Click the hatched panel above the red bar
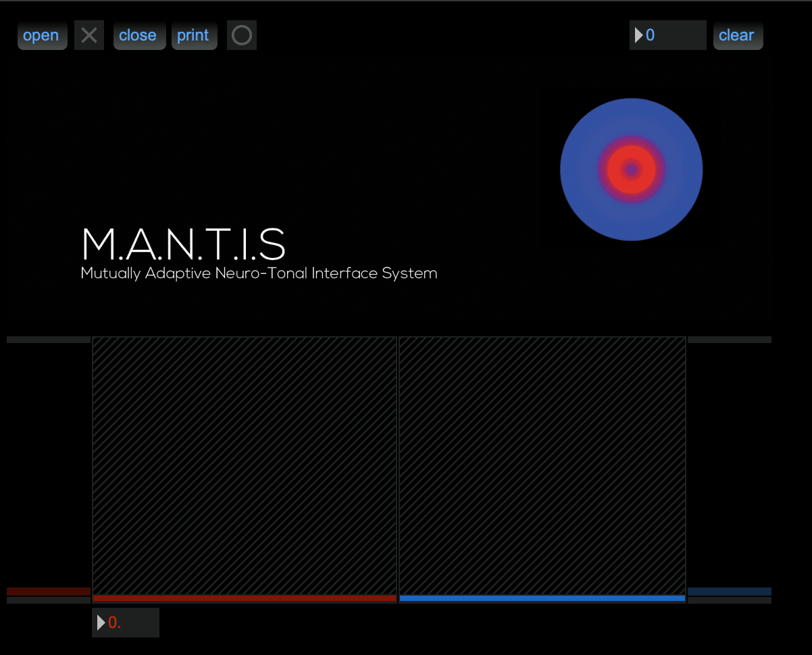 (x=245, y=465)
